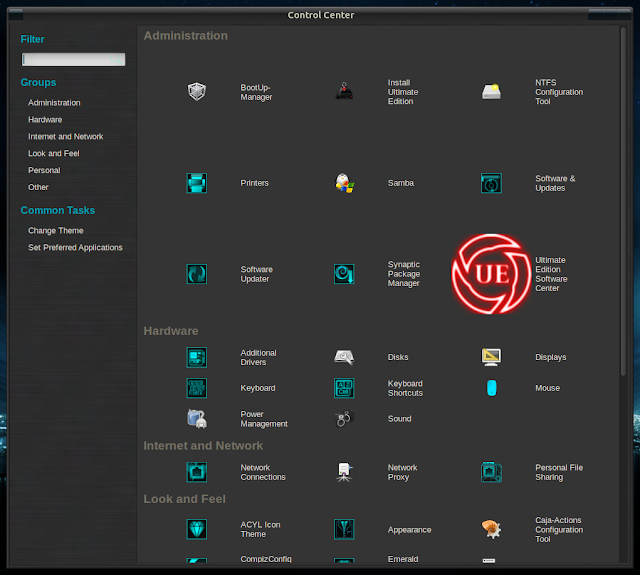Open the Additional Drivers icon
The image size is (640, 575).
(196, 357)
